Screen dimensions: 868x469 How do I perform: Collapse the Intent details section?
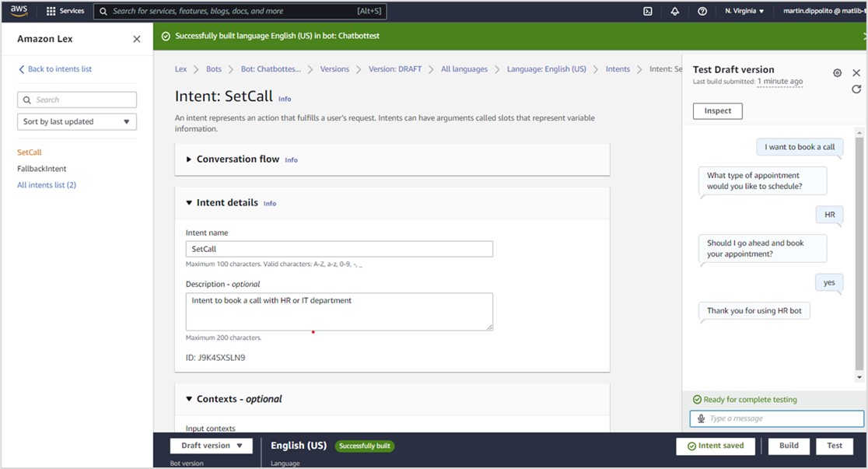(x=189, y=203)
